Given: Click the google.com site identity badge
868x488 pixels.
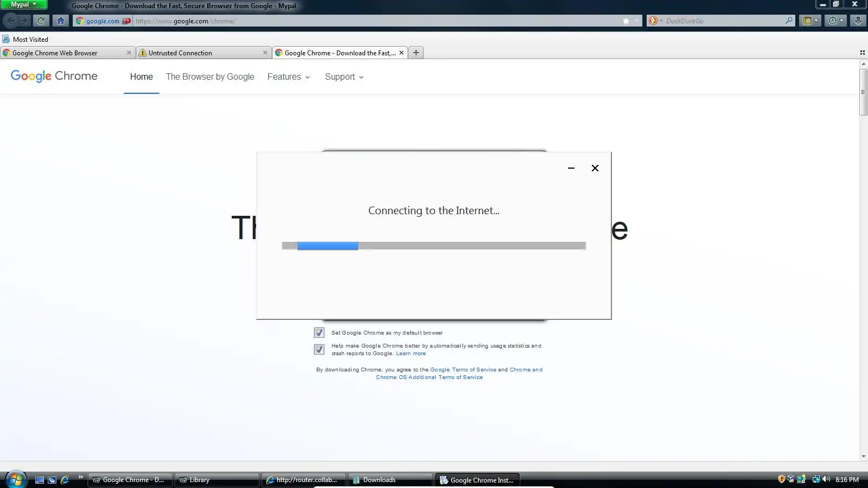Looking at the screenshot, I should [x=103, y=21].
